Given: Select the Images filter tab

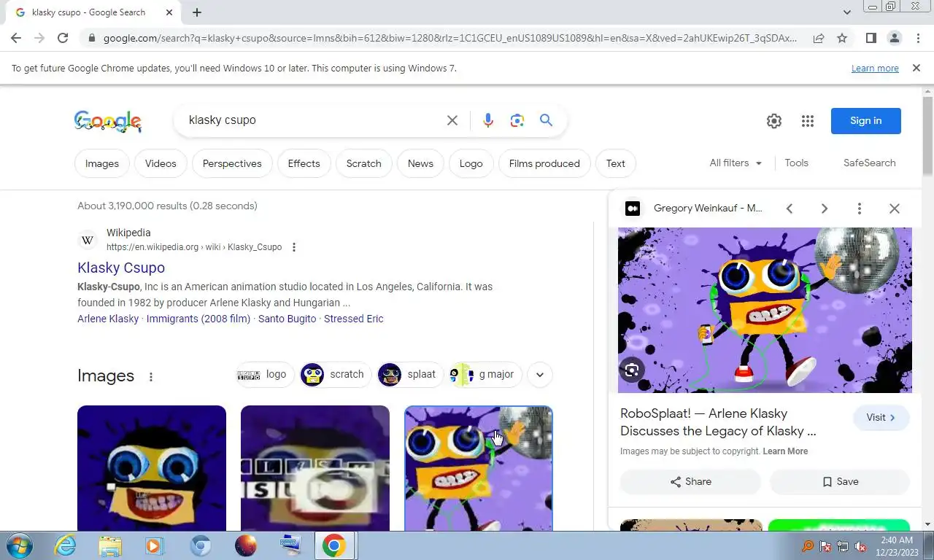Looking at the screenshot, I should [x=102, y=163].
